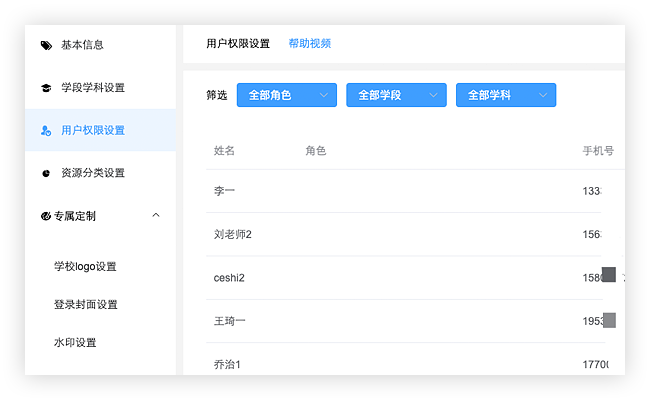Image resolution: width=650 pixels, height=400 pixels.
Task: Open 学校logo设置 submenu item
Action: click(85, 267)
